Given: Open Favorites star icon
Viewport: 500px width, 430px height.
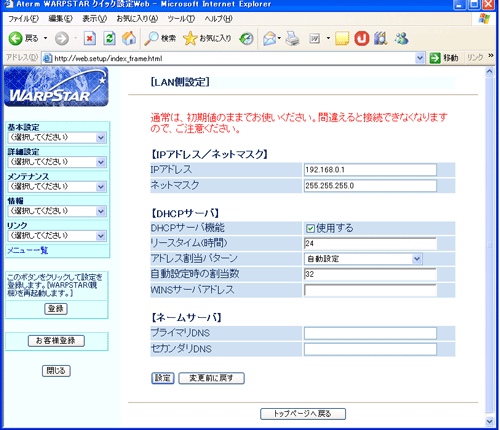Looking at the screenshot, I should [x=190, y=39].
